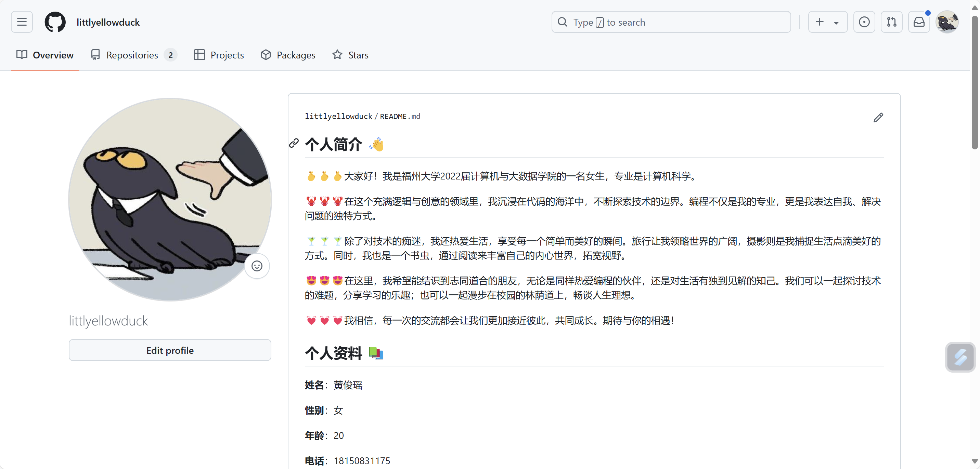The height and width of the screenshot is (469, 980).
Task: Open the Pull requests icon
Action: click(891, 22)
